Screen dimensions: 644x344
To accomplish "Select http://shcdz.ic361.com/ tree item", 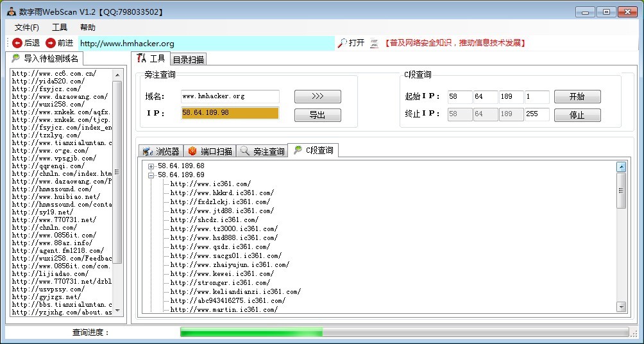I will (214, 220).
